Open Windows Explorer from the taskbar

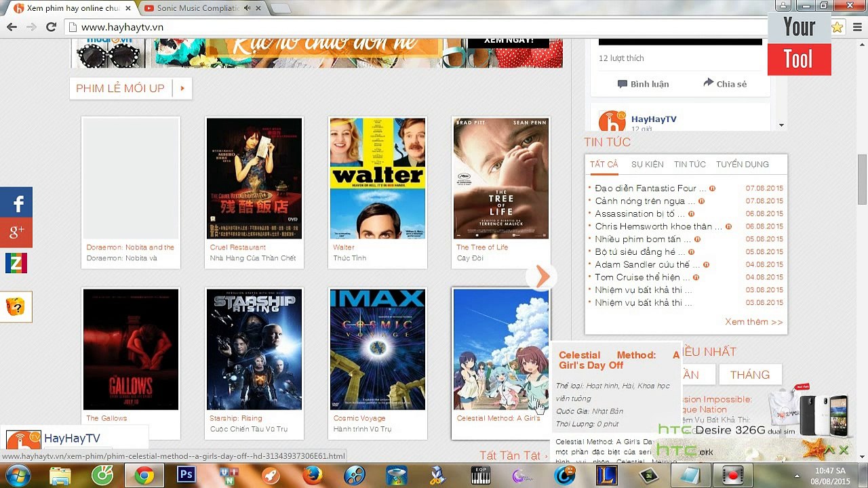pos(60,475)
